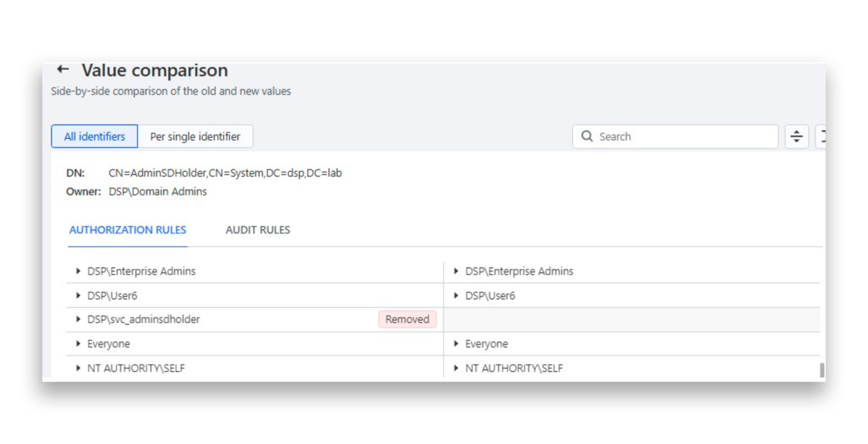
Task: Expand Everyone in the new values column
Action: click(x=456, y=344)
